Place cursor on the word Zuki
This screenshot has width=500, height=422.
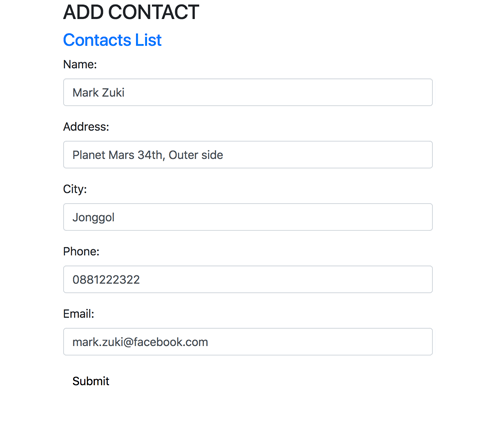[112, 93]
